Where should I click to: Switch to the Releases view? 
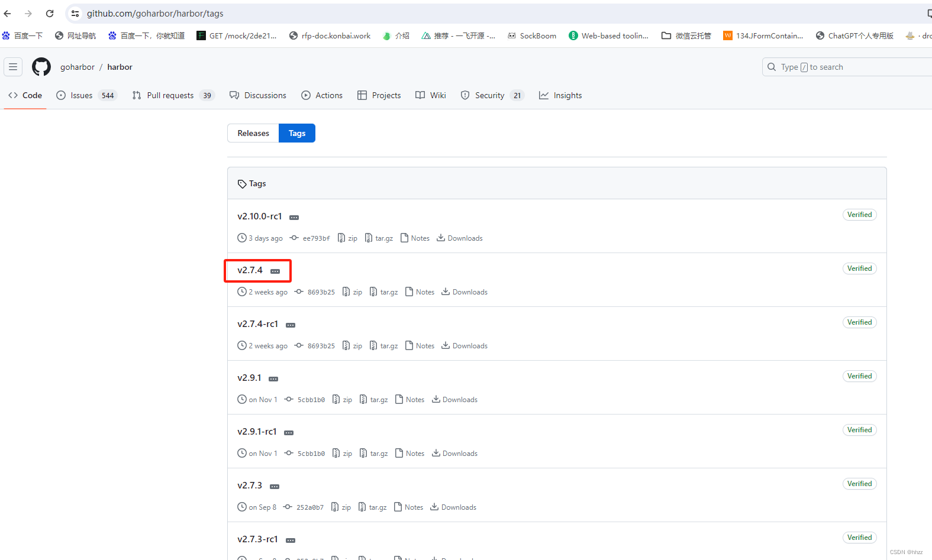[x=253, y=133]
